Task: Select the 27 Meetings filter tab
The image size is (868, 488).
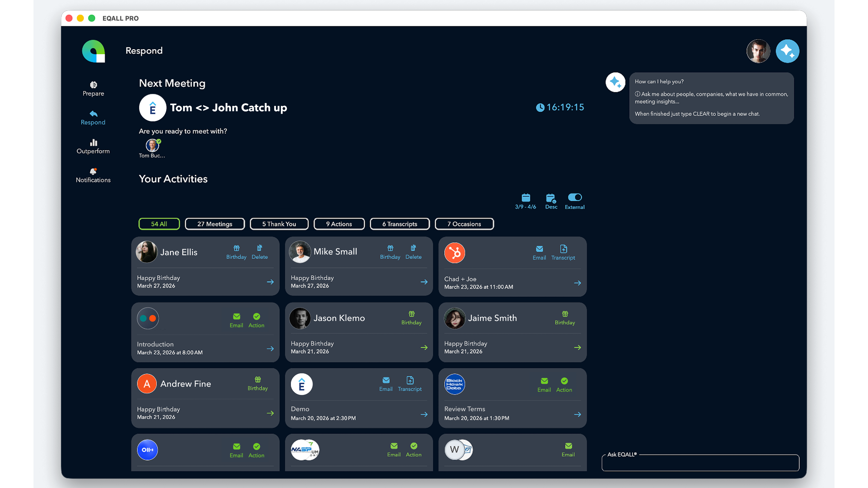Action: click(x=215, y=224)
